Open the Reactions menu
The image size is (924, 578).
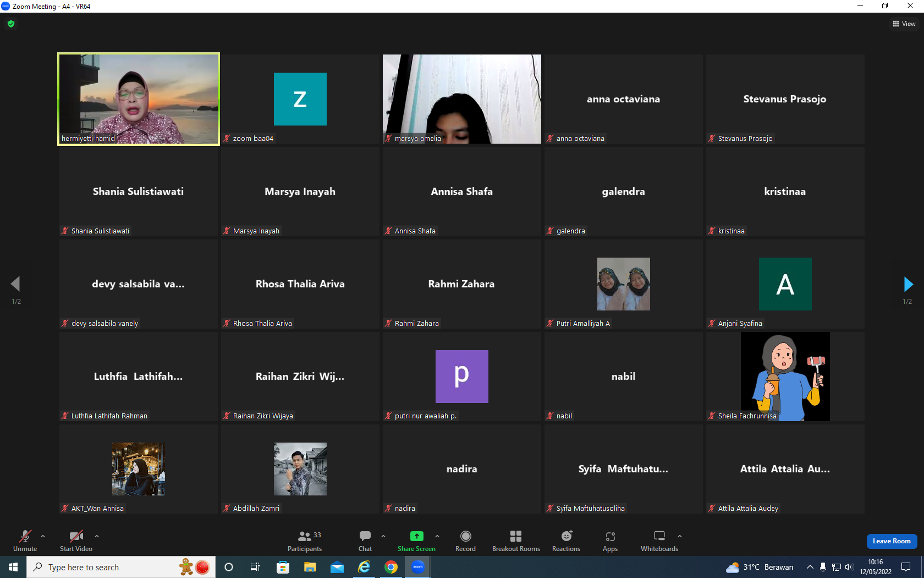[566, 541]
